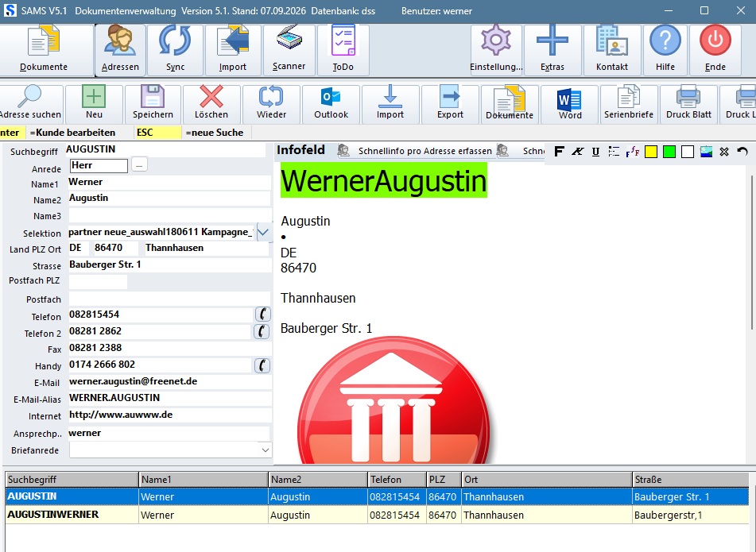
Task: Apply bold F formatting in Infofeld
Action: tap(559, 152)
